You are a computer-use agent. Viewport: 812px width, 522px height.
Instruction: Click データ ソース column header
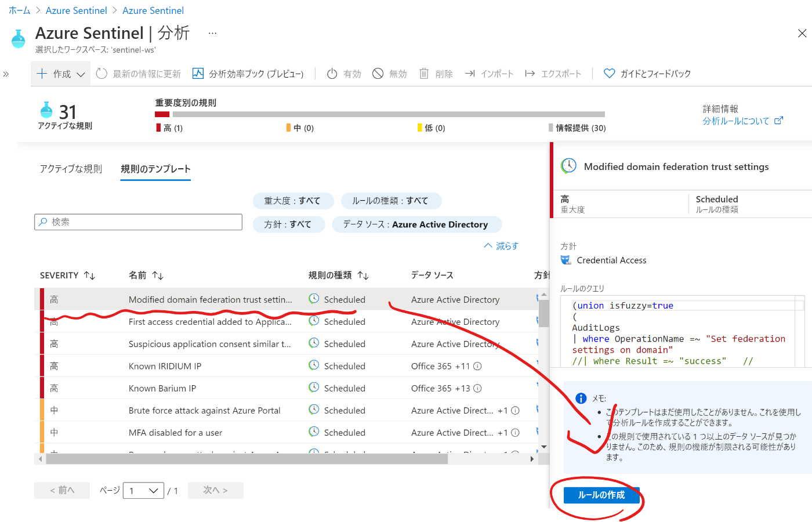tap(432, 275)
